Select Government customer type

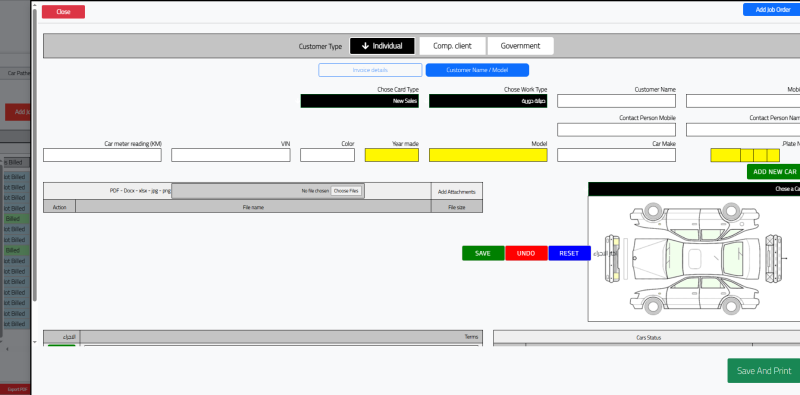(520, 46)
